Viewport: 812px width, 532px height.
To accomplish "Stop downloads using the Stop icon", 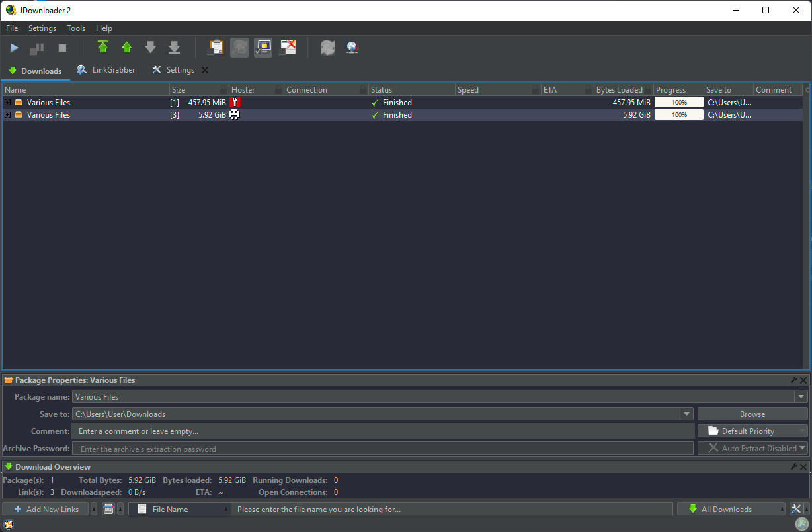I will [x=61, y=47].
